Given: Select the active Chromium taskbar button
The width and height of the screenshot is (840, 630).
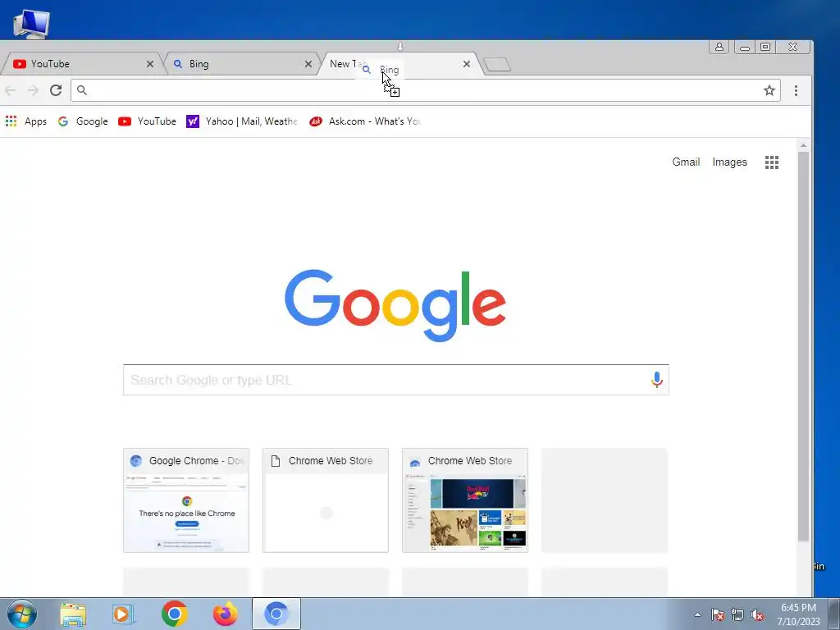Looking at the screenshot, I should [276, 614].
